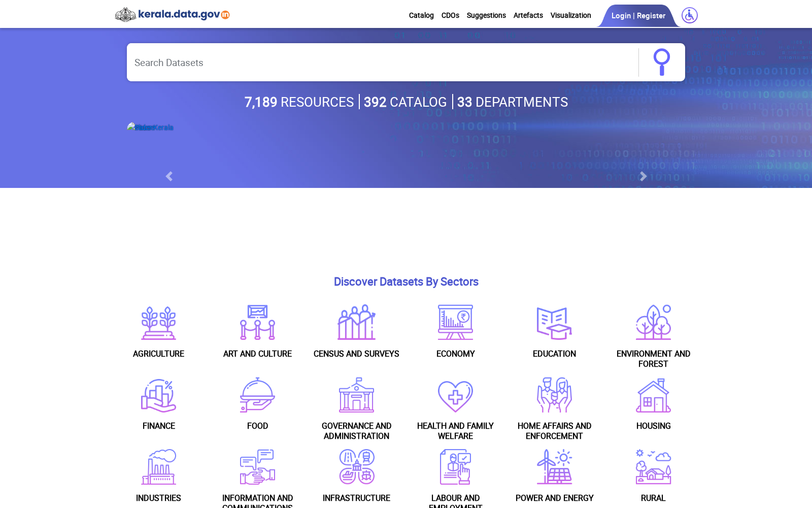Screen dimensions: 812x508
Task: Click the 33 DEPARTMENTS statistic
Action: pos(513,102)
